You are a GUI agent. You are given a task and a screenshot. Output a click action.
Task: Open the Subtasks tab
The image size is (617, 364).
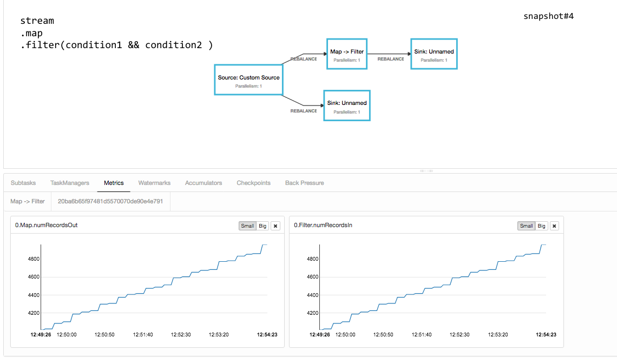click(23, 183)
